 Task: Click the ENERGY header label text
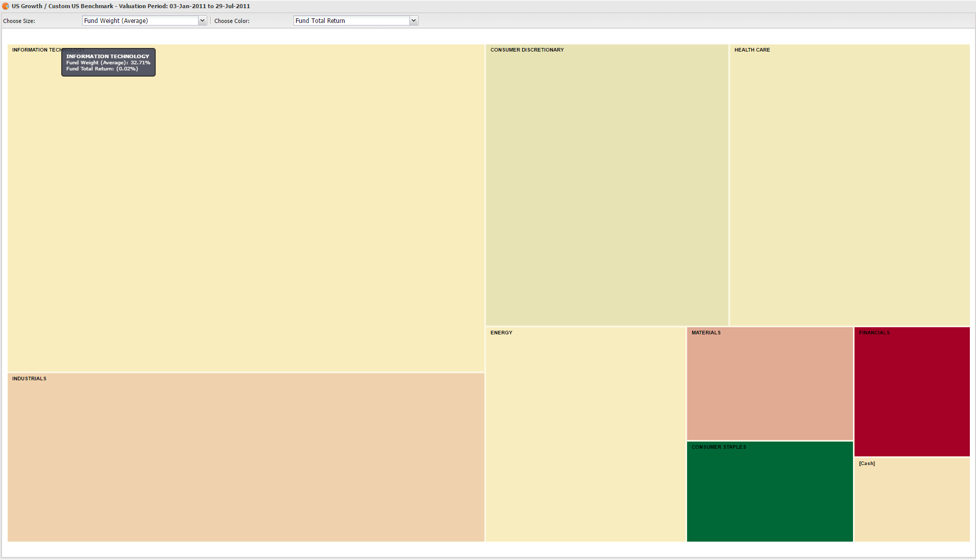501,333
